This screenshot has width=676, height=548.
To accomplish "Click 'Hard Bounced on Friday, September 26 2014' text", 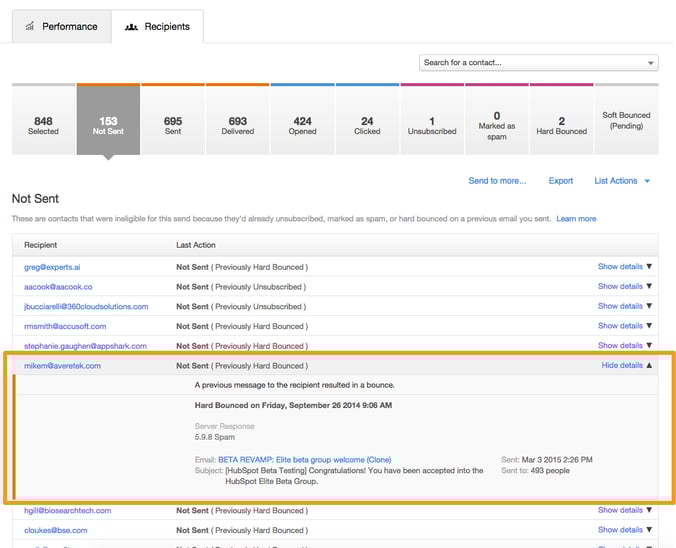I will tap(293, 405).
